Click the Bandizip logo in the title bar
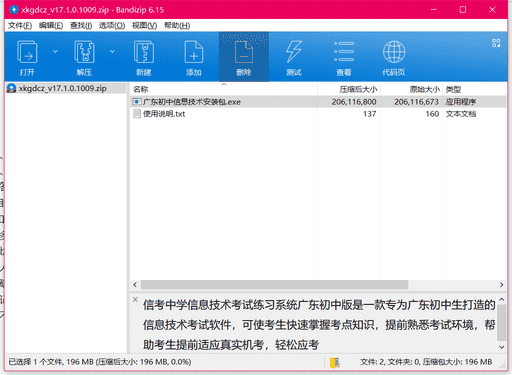The height and width of the screenshot is (375, 512). (14, 10)
